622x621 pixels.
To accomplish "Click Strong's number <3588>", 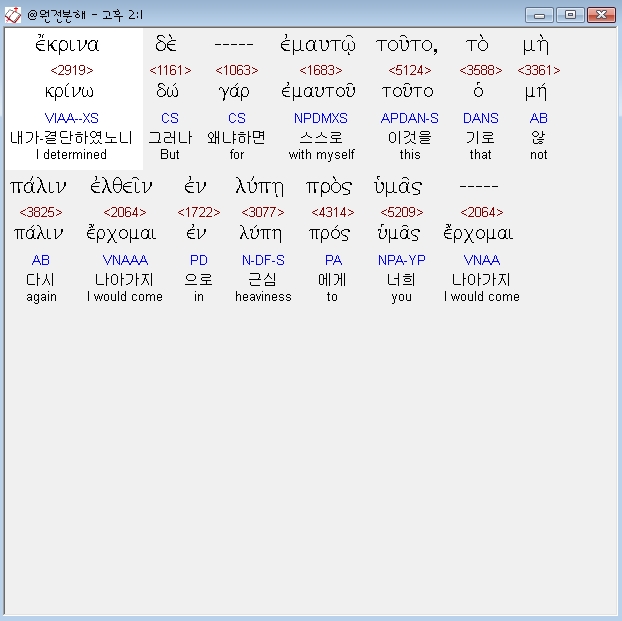I will click(481, 70).
